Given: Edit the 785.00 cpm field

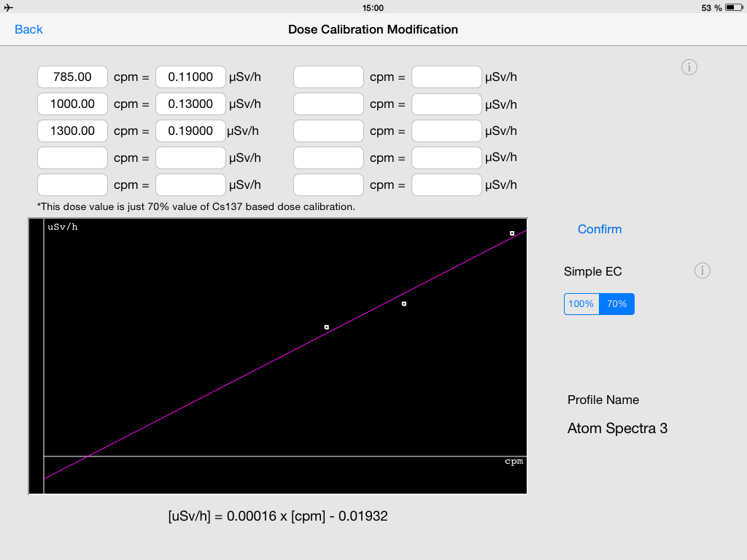Looking at the screenshot, I should (72, 77).
